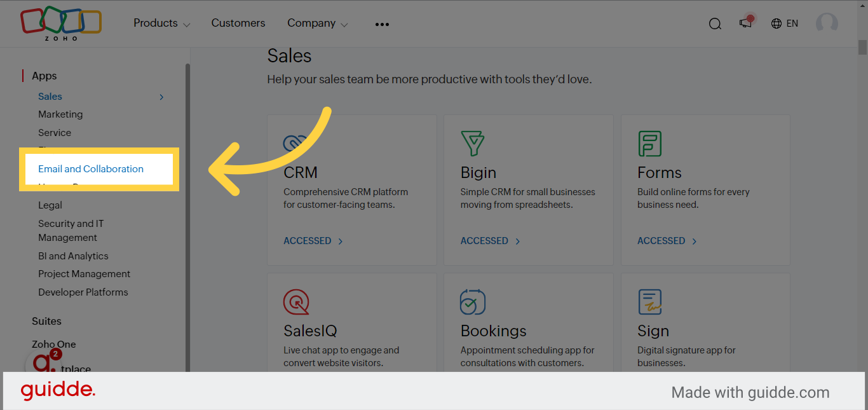Viewport: 868px width, 410px height.
Task: Click the globe language icon
Action: point(776,24)
